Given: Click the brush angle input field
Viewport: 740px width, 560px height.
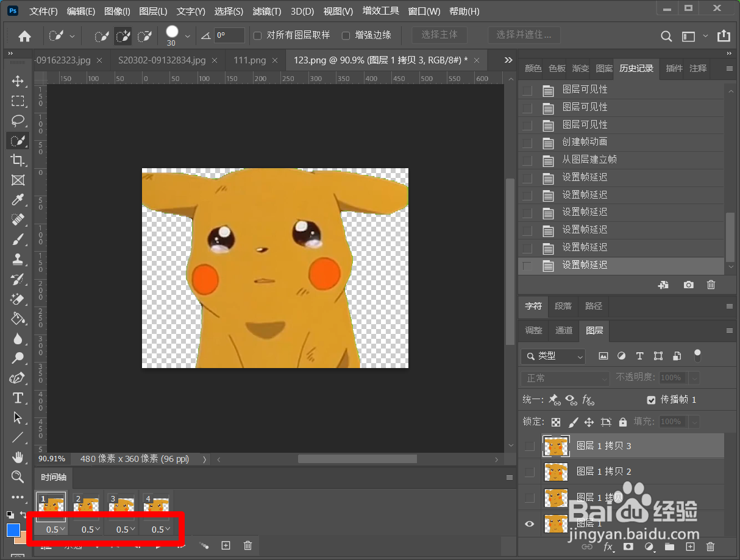Looking at the screenshot, I should tap(229, 35).
